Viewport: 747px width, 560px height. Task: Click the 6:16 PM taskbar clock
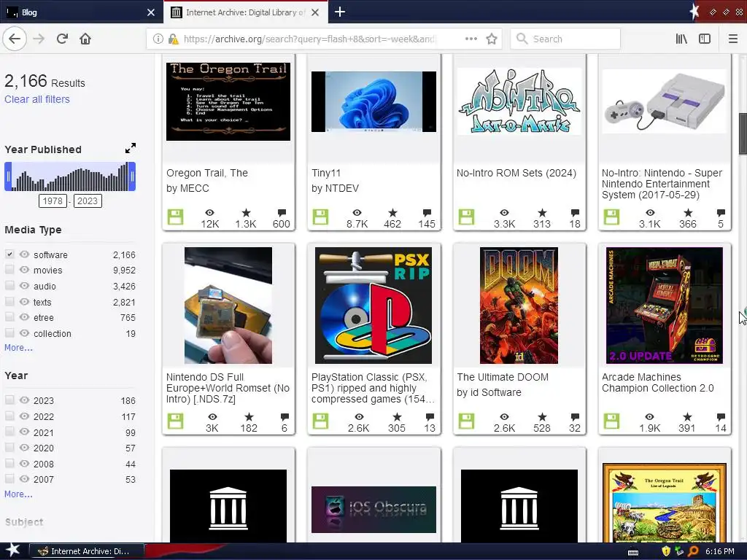720,551
